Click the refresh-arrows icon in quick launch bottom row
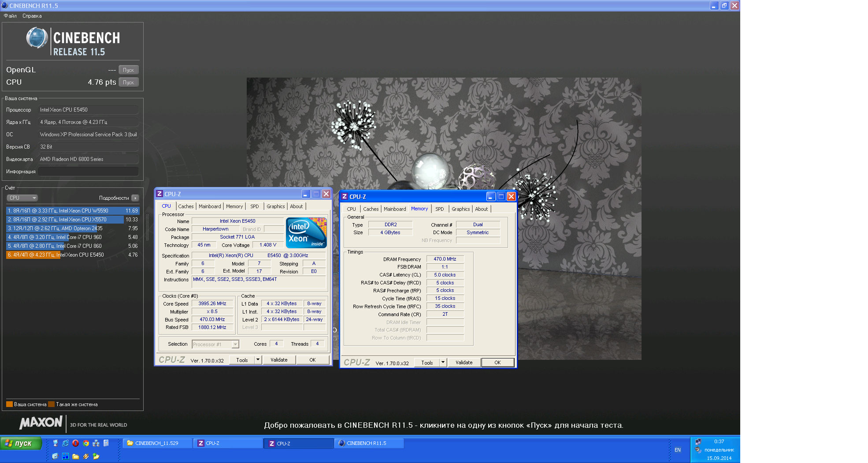Image resolution: width=868 pixels, height=463 pixels. [x=55, y=456]
